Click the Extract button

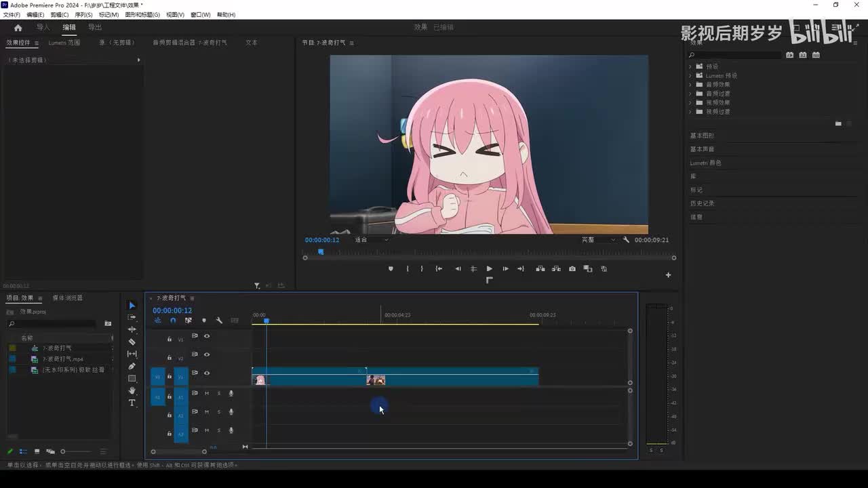click(x=556, y=269)
